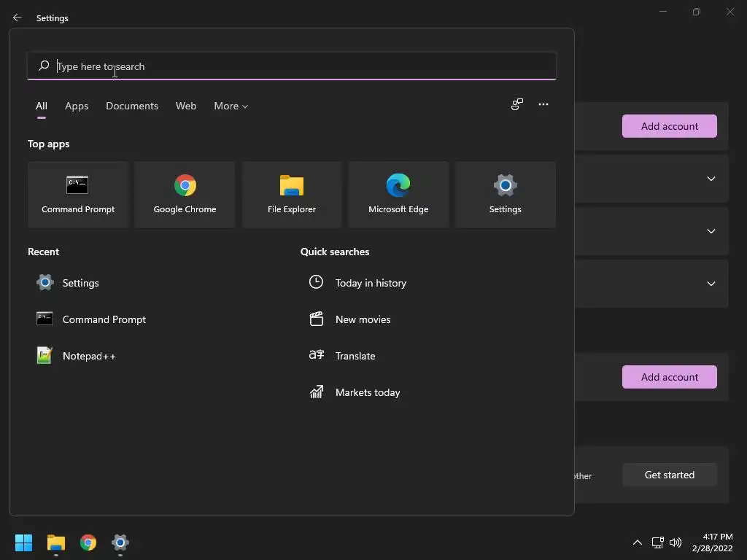Viewport: 747px width, 560px height.
Task: Click the lower Add account button
Action: [x=670, y=377]
